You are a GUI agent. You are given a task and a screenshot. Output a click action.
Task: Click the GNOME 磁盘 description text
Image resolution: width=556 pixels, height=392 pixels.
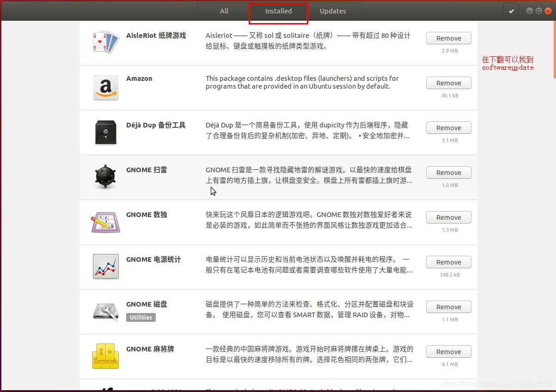point(310,309)
